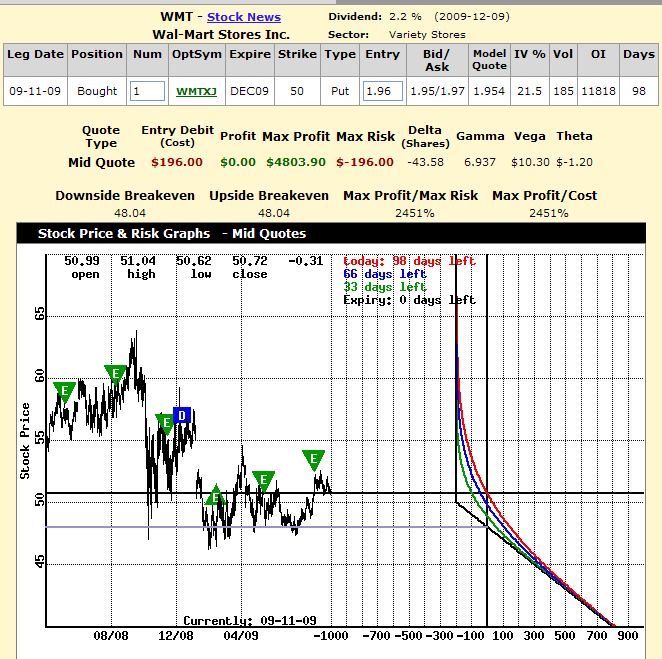Select the dividend date (2009-12-09)
This screenshot has width=662, height=659.
point(472,17)
